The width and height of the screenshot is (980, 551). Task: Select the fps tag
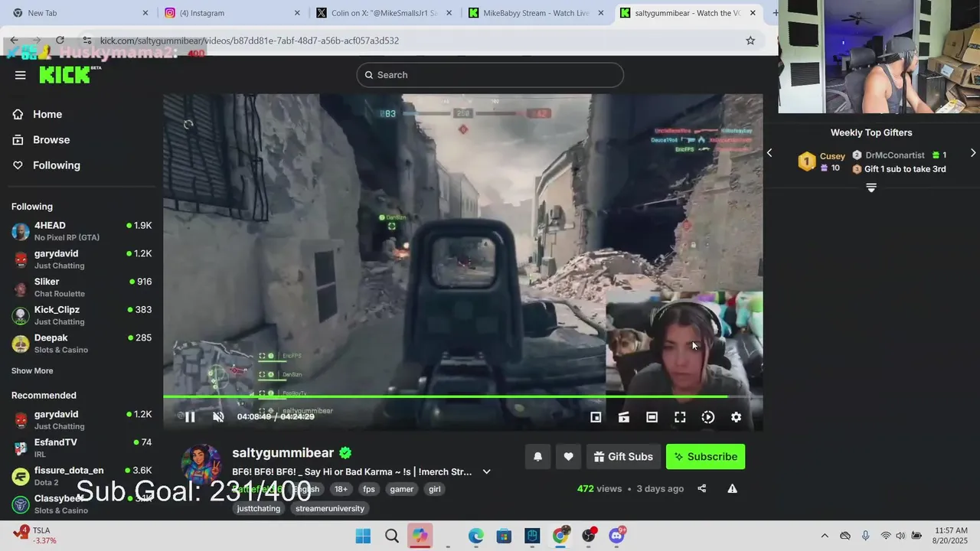(x=369, y=489)
